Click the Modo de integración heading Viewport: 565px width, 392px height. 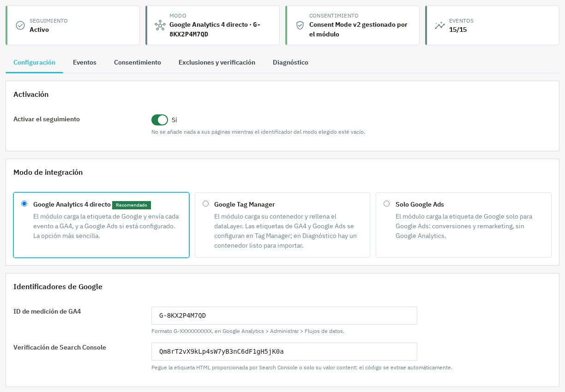pos(48,172)
